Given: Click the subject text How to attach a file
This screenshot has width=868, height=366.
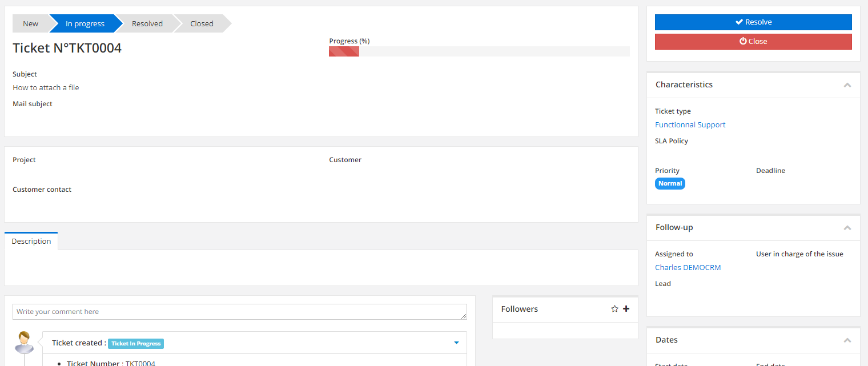Looking at the screenshot, I should click(x=46, y=88).
